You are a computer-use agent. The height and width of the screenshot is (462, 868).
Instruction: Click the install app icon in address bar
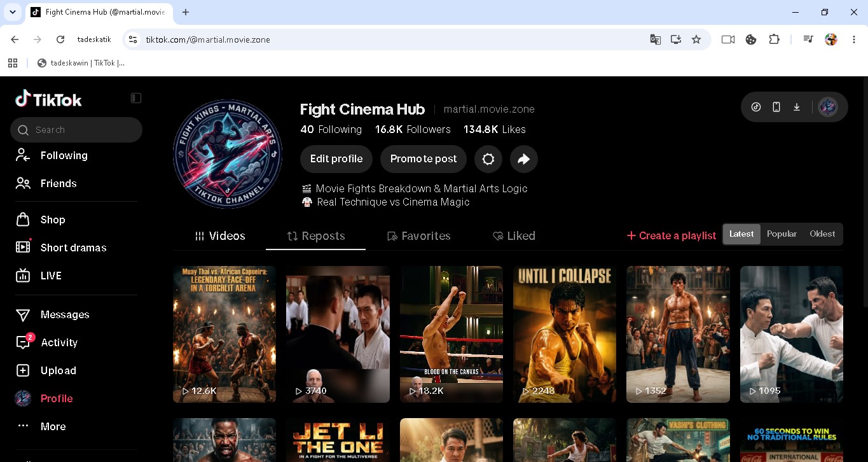coord(675,39)
